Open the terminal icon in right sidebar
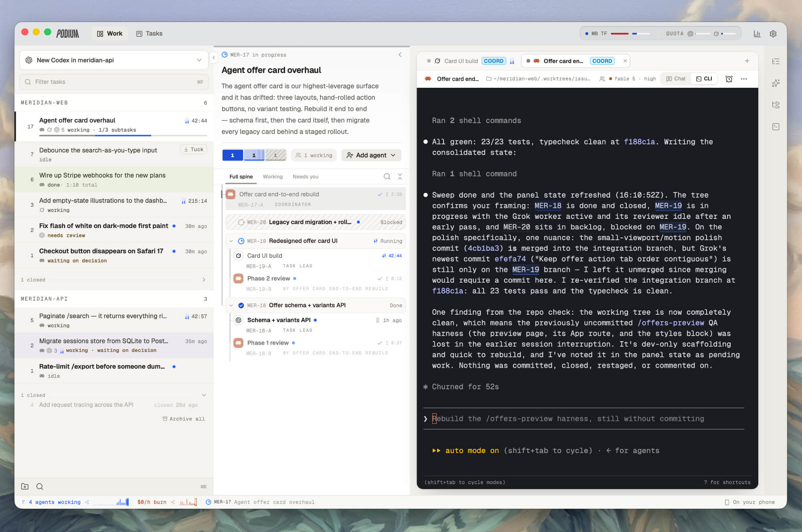Image resolution: width=802 pixels, height=532 pixels. [776, 127]
